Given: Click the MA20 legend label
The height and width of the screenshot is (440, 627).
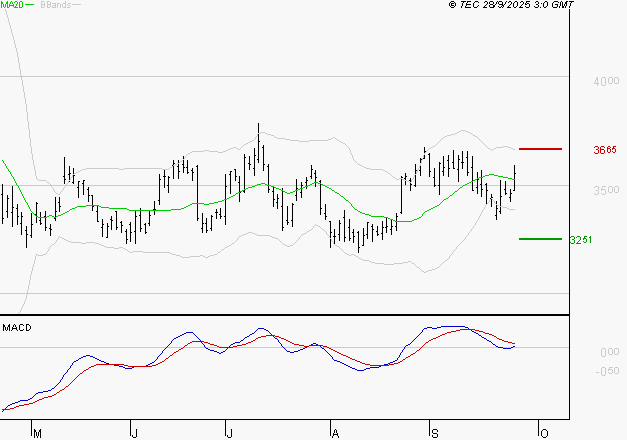Looking at the screenshot, I should (x=13, y=6).
